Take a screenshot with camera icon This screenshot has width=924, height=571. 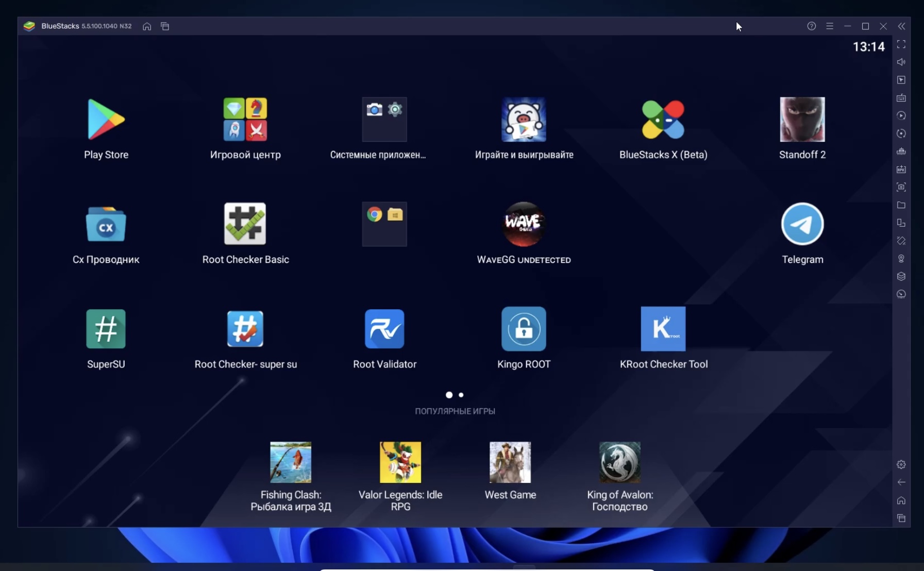(x=901, y=187)
